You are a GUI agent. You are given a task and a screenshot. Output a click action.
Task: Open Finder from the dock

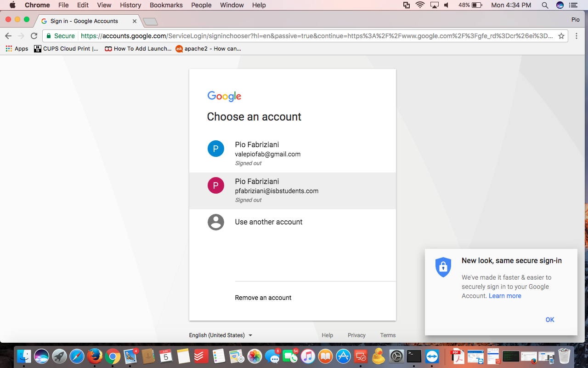24,356
